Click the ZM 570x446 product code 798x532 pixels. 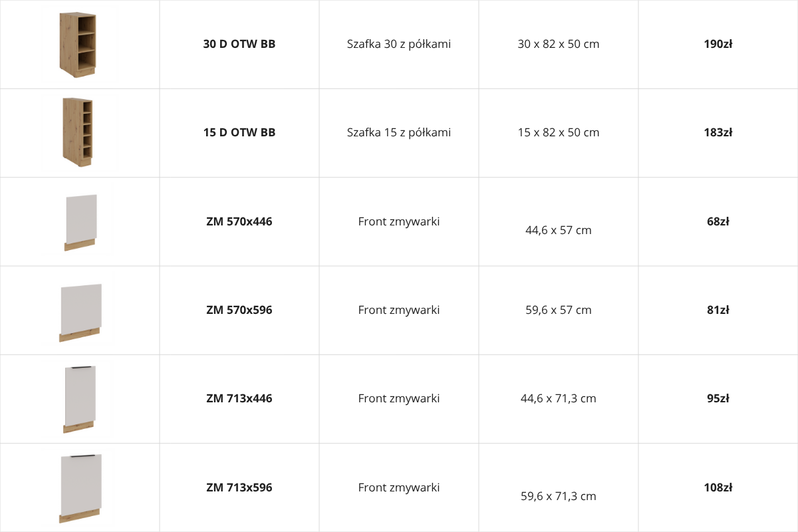coord(239,221)
